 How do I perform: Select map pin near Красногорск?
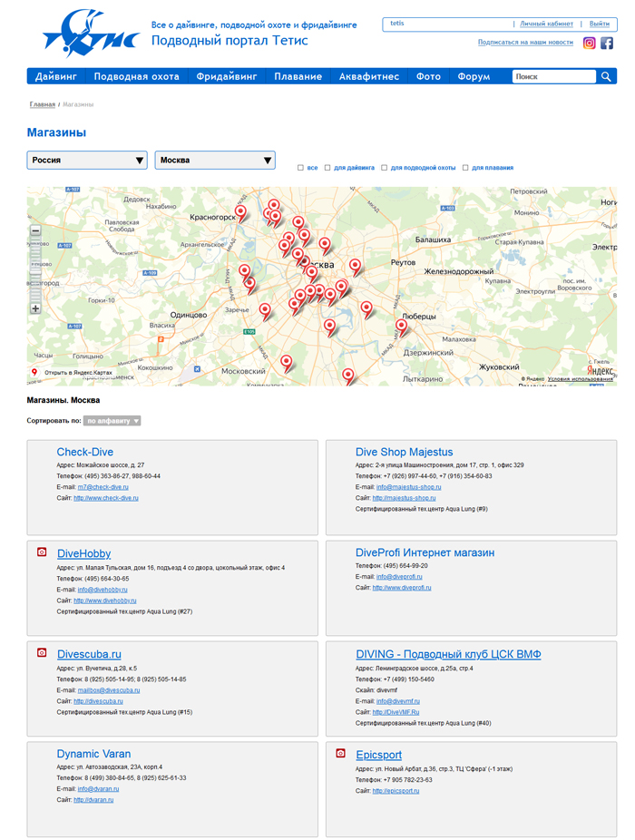point(241,212)
